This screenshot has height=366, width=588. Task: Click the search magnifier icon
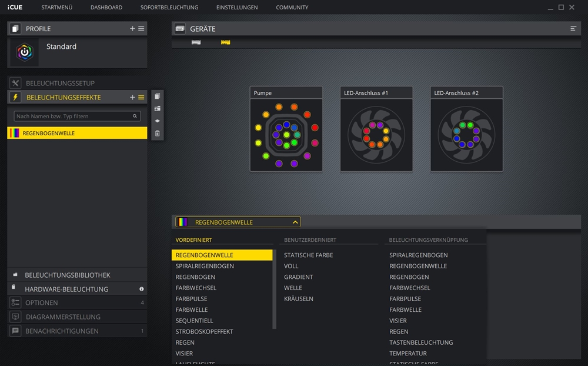135,116
